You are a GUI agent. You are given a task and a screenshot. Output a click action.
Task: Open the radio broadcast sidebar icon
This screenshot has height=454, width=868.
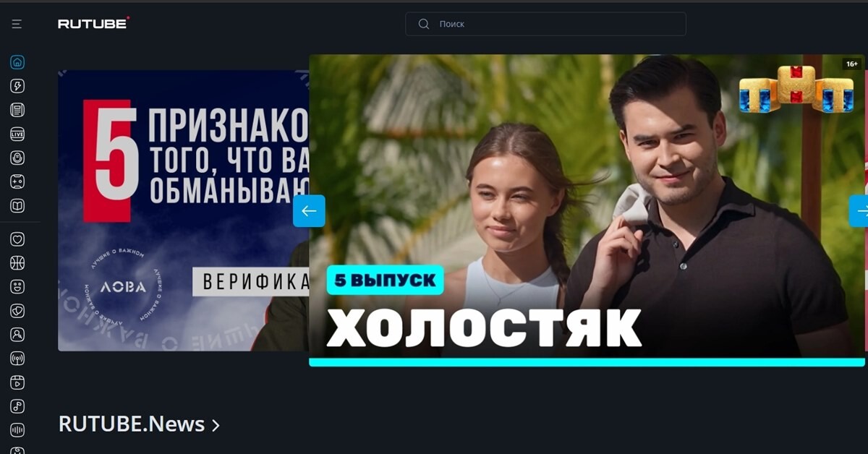(17, 359)
